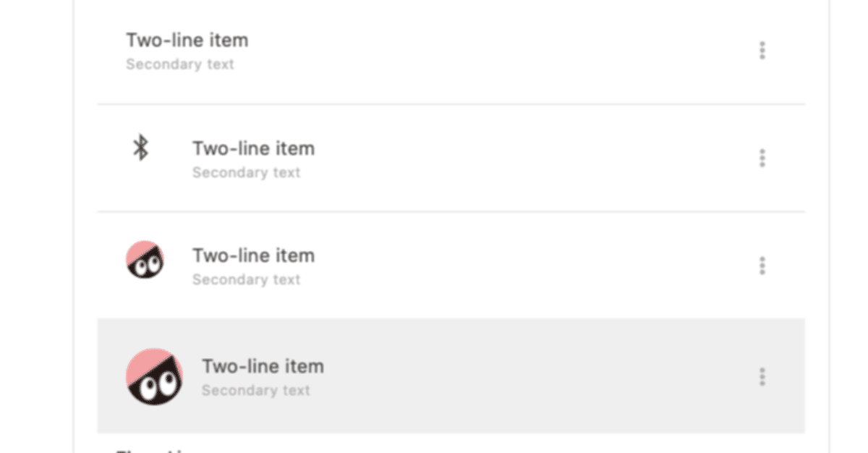868x453 pixels.
Task: Open the three-dot menu of the icon-less first item
Action: click(762, 51)
